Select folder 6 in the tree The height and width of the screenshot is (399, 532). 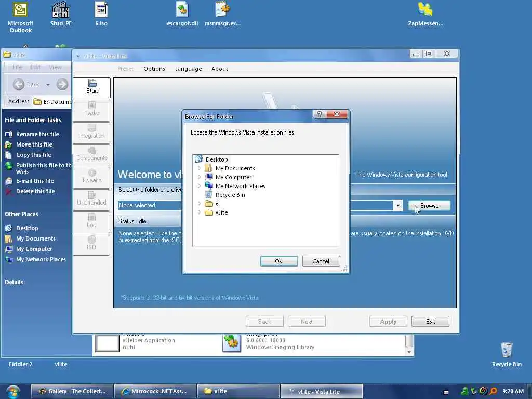point(217,204)
